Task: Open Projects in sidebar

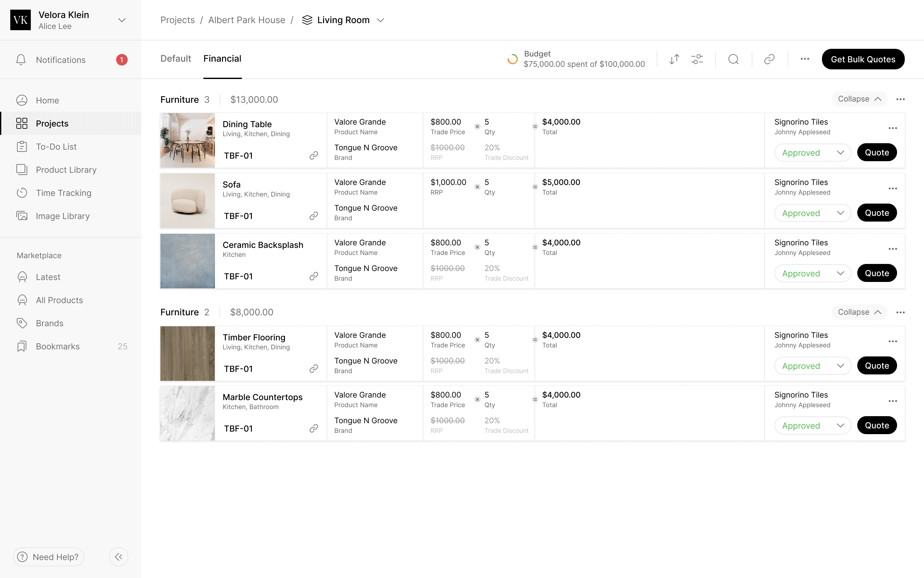Action: (71, 124)
